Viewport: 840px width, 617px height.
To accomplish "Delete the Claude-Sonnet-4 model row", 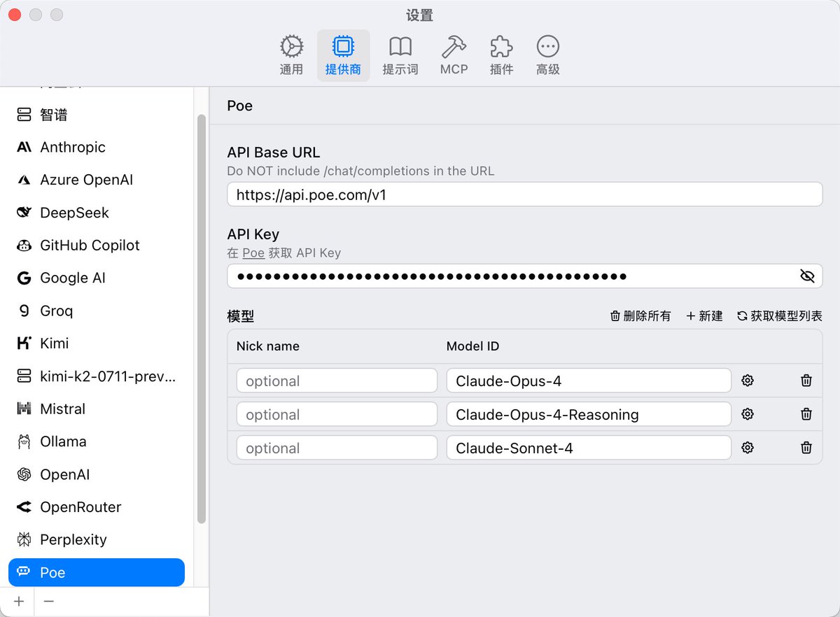I will click(806, 448).
